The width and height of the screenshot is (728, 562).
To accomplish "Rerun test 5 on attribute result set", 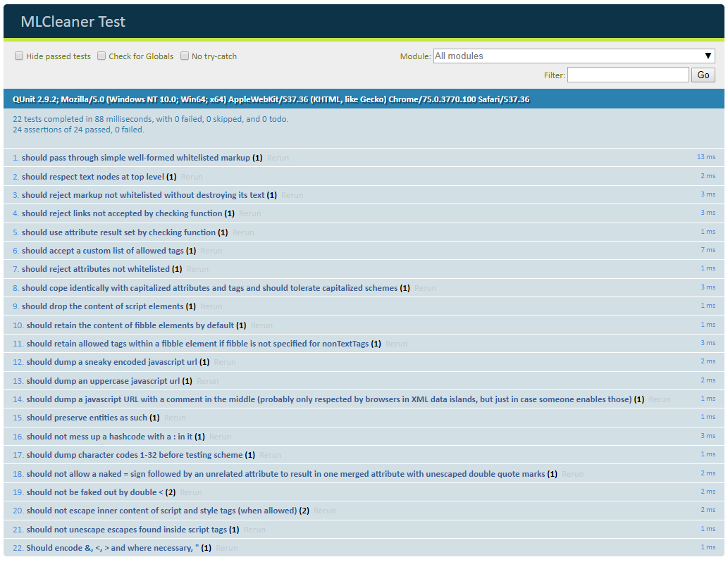I will point(243,232).
